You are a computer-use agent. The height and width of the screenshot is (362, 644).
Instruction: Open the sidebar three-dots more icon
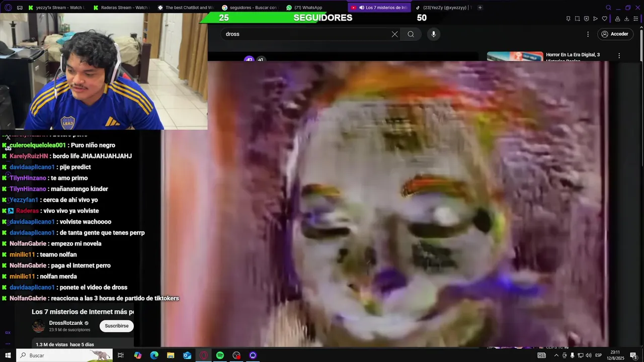[x=8, y=343]
